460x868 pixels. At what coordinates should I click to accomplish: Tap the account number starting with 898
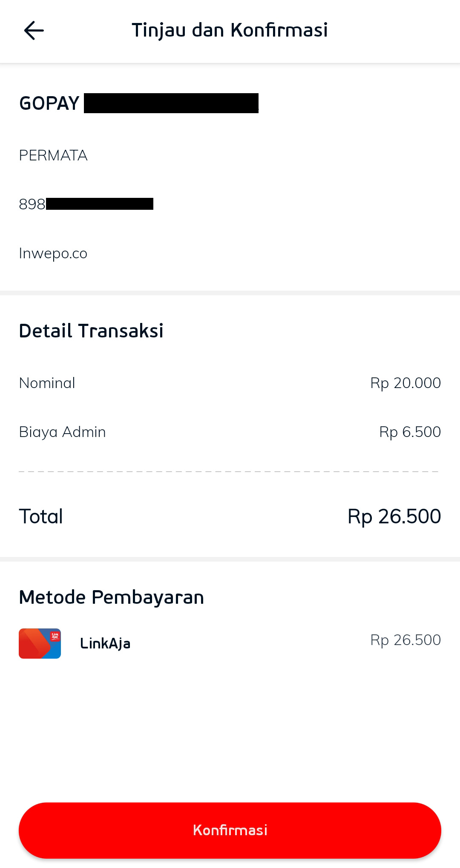[85, 204]
